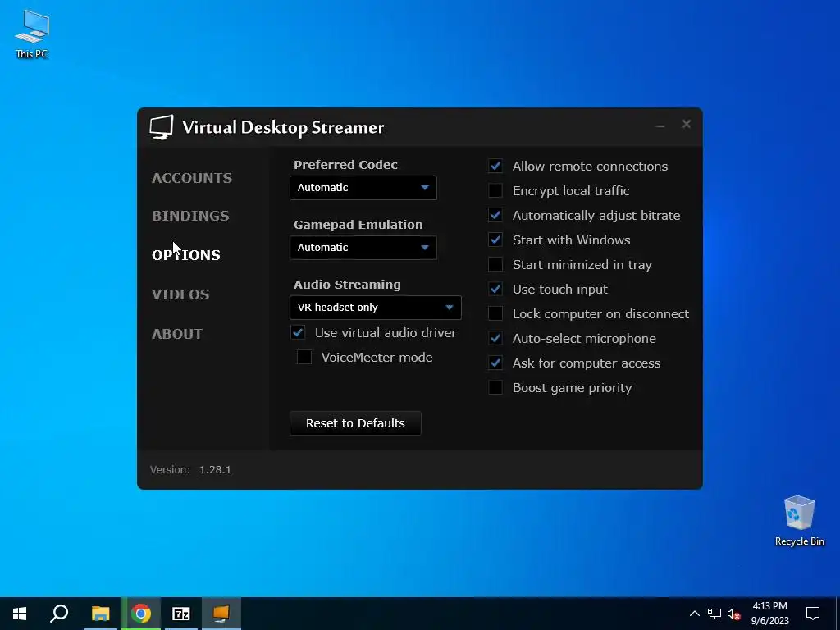Click Audio Streaming label
Viewport: 840px width, 630px height.
coord(347,285)
